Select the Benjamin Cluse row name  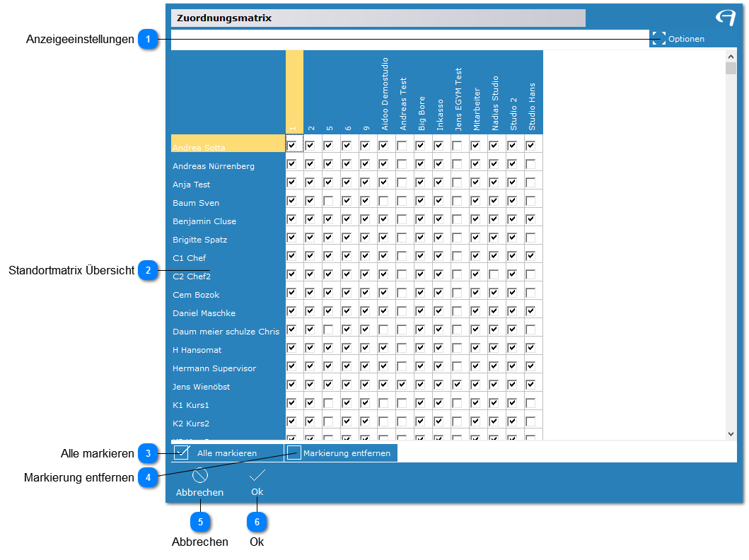pos(204,221)
